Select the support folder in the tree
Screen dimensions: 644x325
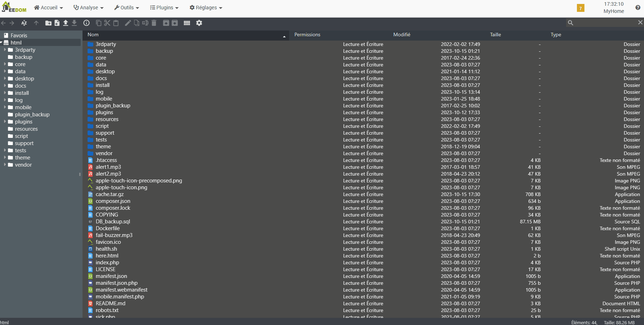pyautogui.click(x=40, y=143)
